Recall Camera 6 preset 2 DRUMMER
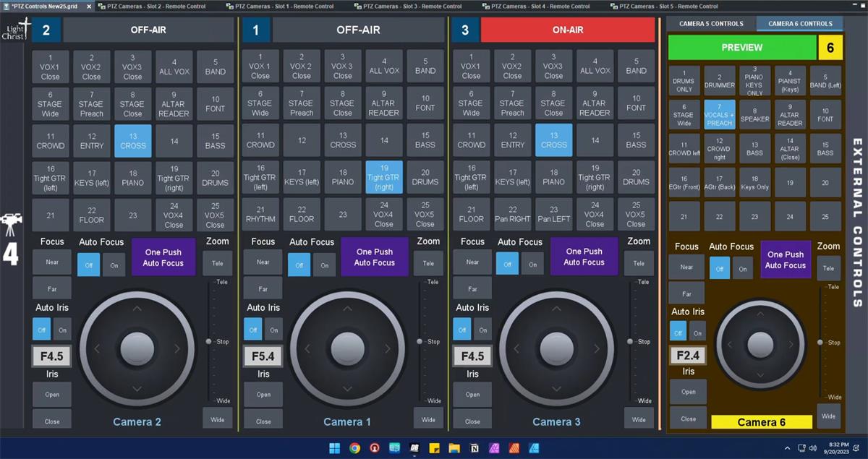 (719, 81)
